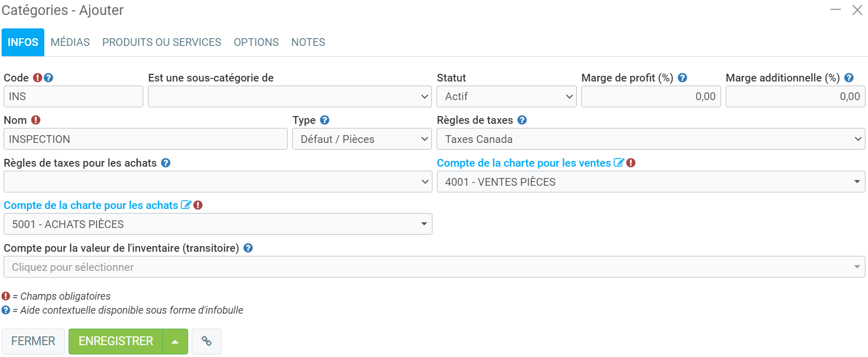868x357 pixels.
Task: Click help icon beside Marge de profit
Action: pyautogui.click(x=682, y=78)
